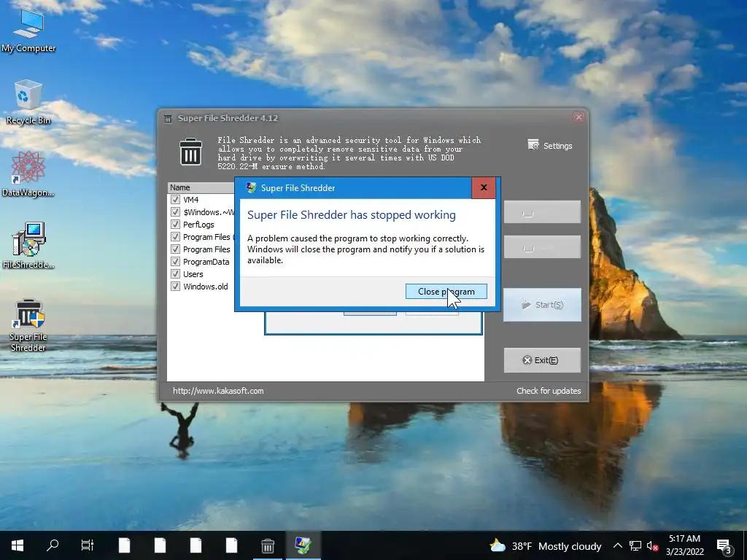Open the notification center icon

[x=724, y=546]
